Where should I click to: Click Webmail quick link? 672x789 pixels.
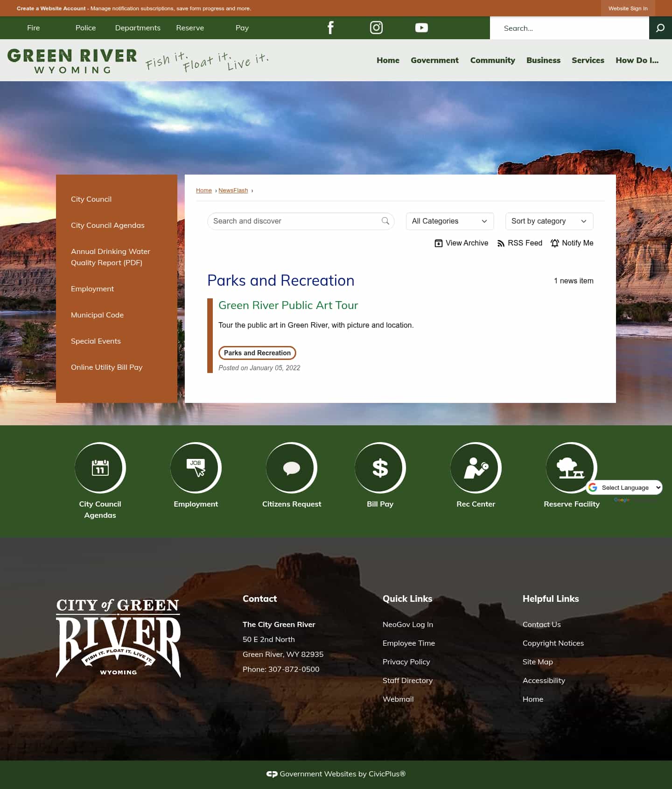tap(398, 699)
